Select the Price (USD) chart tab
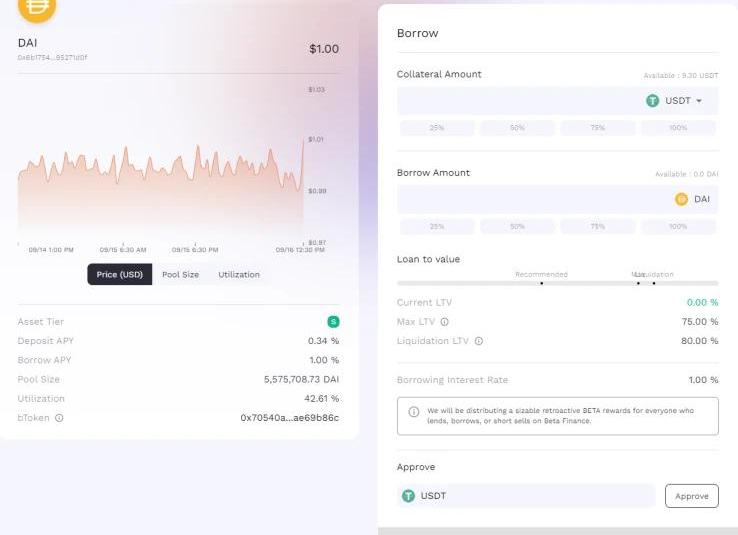Image resolution: width=738 pixels, height=535 pixels. [120, 274]
